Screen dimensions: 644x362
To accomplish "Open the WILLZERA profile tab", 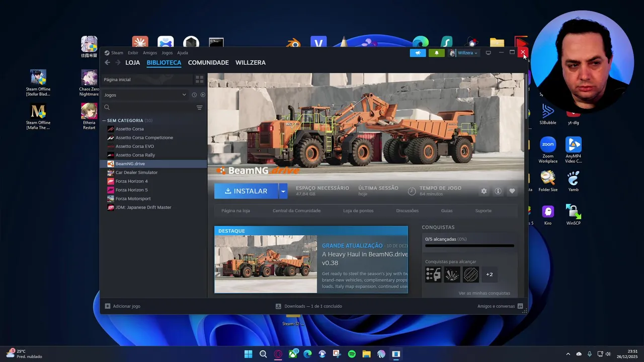I will pos(251,62).
